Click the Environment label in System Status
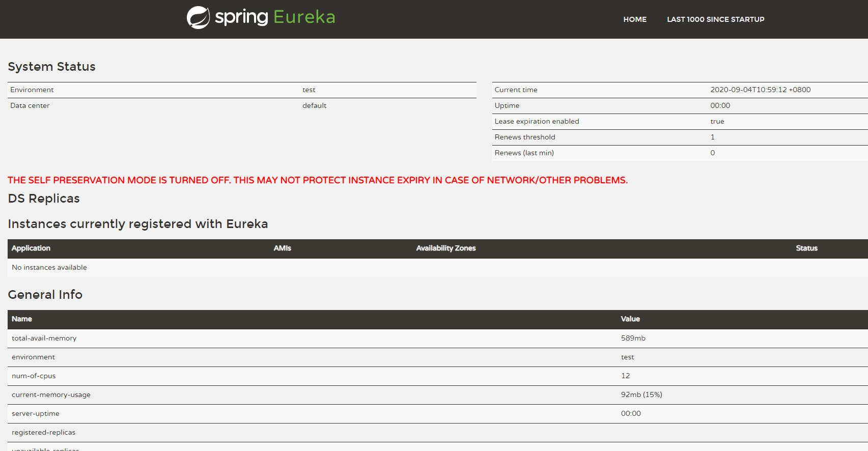 32,90
